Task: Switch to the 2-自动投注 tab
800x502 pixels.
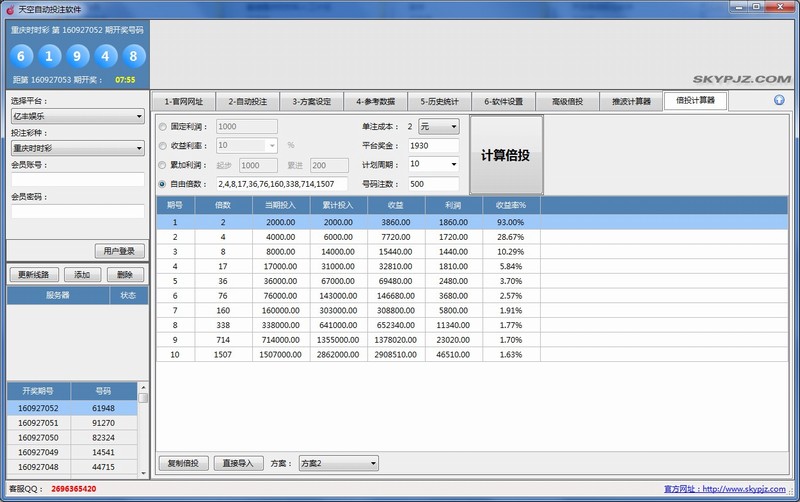Action: pyautogui.click(x=246, y=101)
